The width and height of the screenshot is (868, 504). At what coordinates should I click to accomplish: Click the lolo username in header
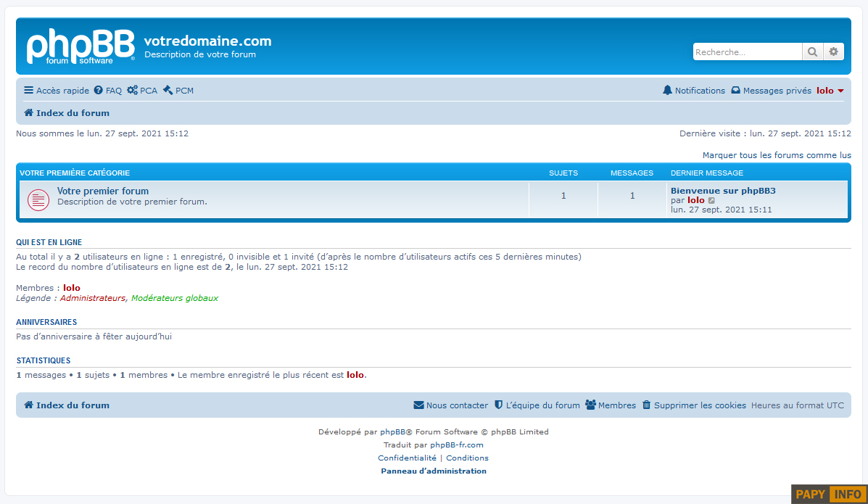coord(824,90)
